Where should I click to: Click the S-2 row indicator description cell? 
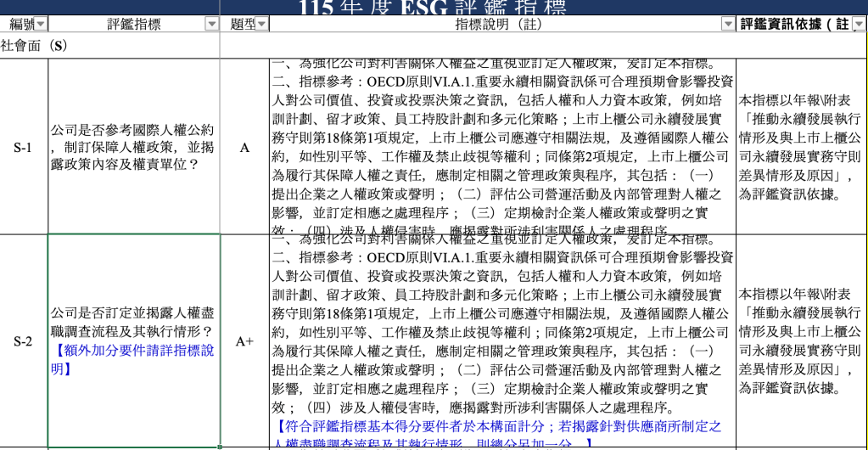503,341
